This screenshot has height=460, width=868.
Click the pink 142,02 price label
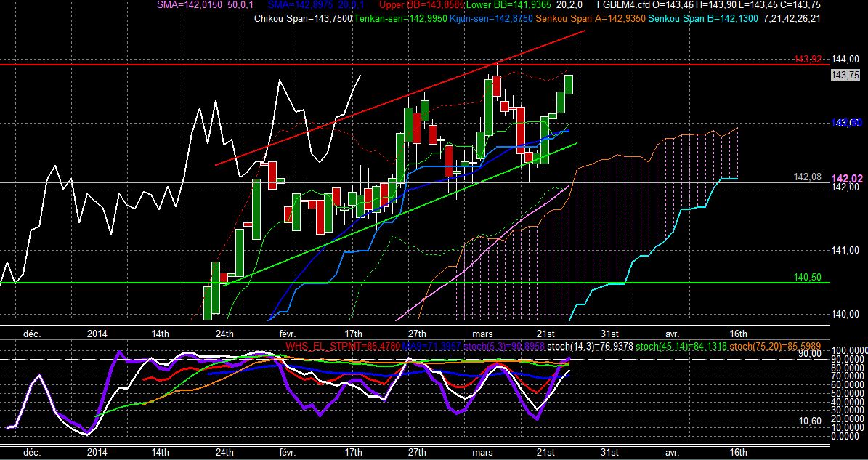click(x=845, y=178)
